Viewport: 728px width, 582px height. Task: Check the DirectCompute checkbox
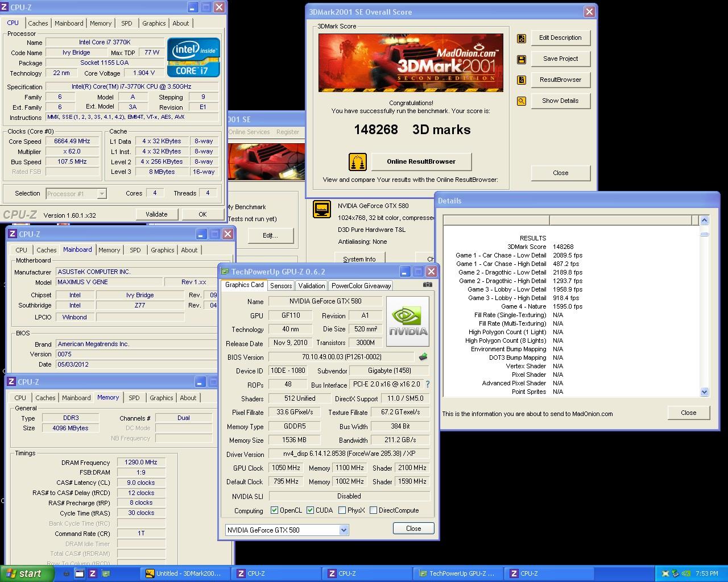pyautogui.click(x=373, y=510)
